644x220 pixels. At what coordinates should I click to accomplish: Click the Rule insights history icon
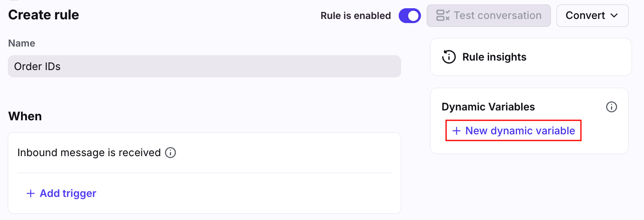pos(449,57)
